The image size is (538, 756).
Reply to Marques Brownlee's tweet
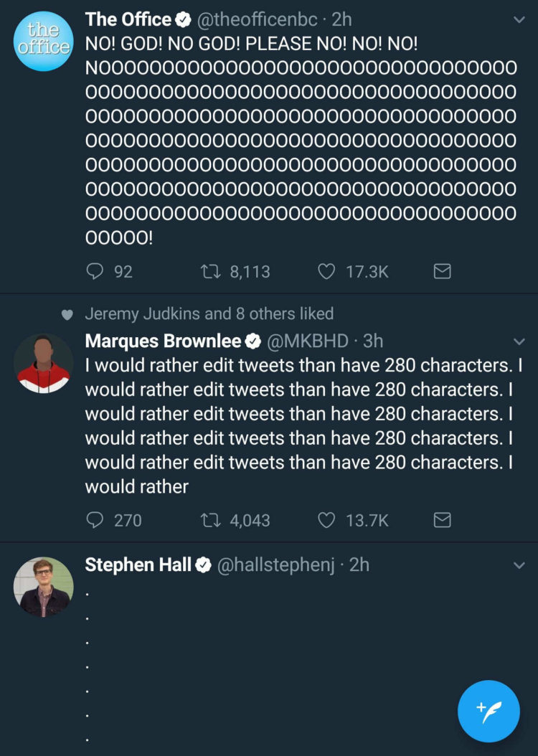tap(95, 520)
